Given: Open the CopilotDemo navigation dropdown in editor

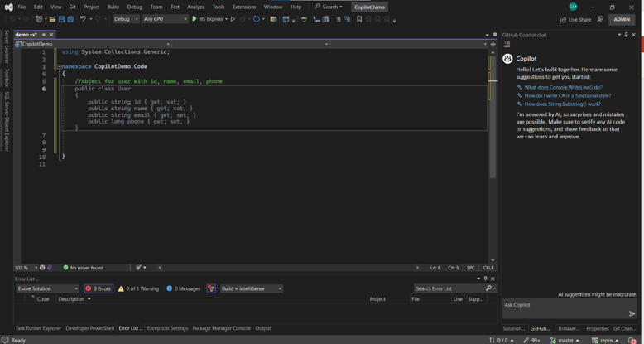Looking at the screenshot, I should click(x=93, y=44).
